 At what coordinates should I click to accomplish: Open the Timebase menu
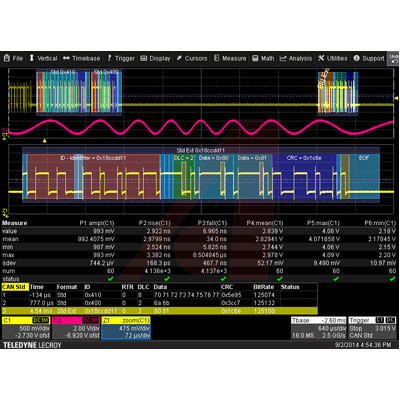pos(82,58)
